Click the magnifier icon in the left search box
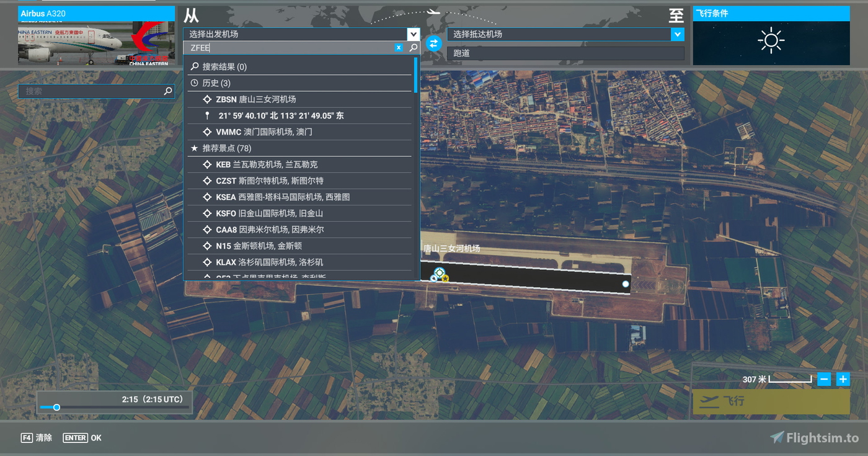 167,91
